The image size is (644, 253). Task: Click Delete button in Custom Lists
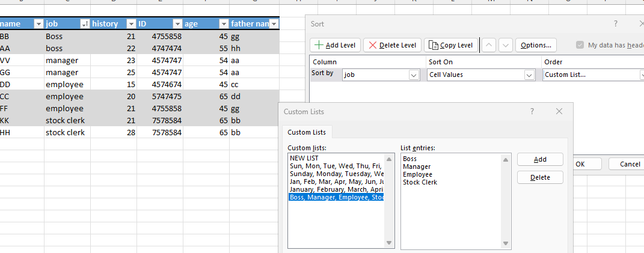(540, 177)
